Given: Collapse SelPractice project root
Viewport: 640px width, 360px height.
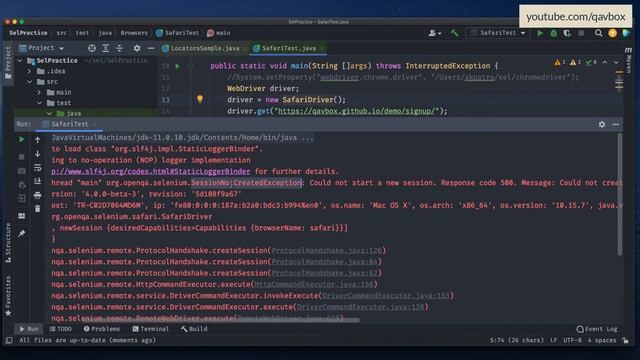Looking at the screenshot, I should pyautogui.click(x=20, y=60).
